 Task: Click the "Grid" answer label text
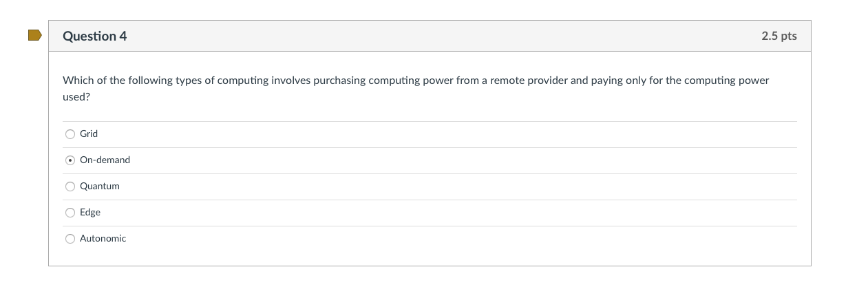[89, 134]
